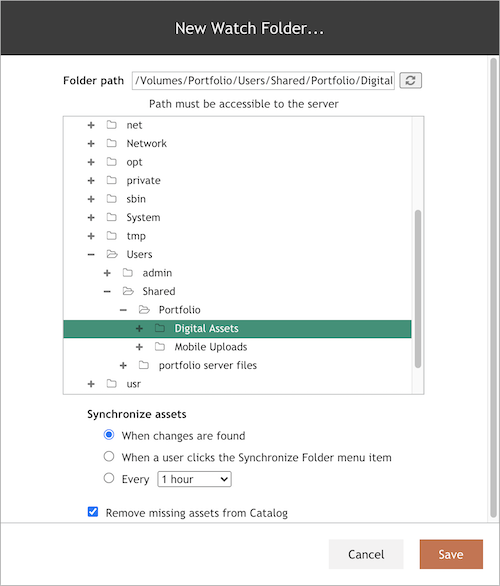Expand the System folder node
Viewport: 500px width, 586px height.
[91, 218]
